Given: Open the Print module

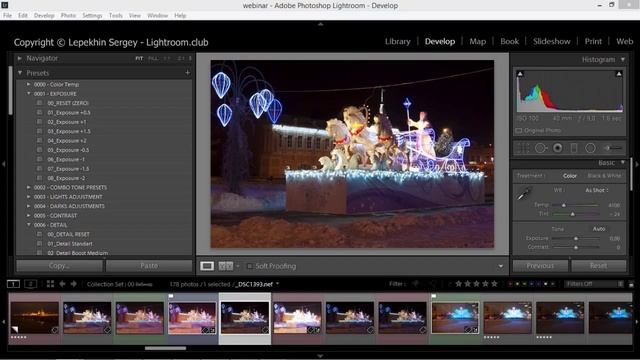Looking at the screenshot, I should coord(593,41).
